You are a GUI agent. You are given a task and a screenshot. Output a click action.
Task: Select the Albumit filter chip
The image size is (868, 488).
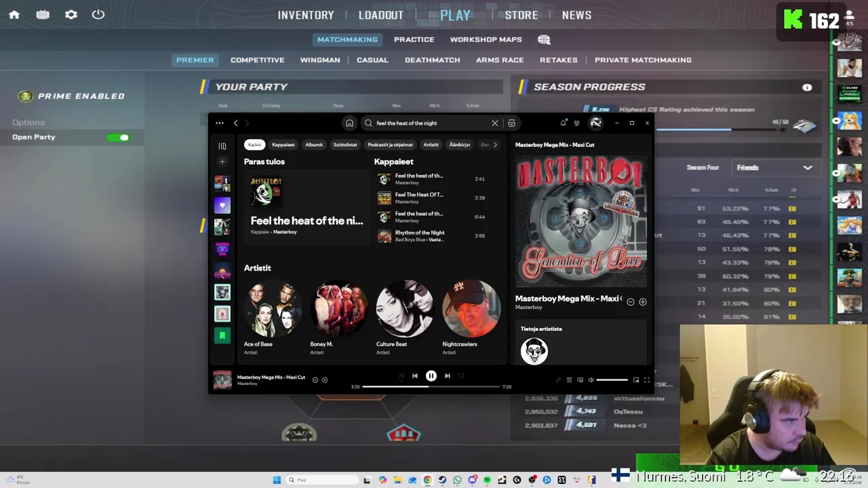(x=314, y=144)
